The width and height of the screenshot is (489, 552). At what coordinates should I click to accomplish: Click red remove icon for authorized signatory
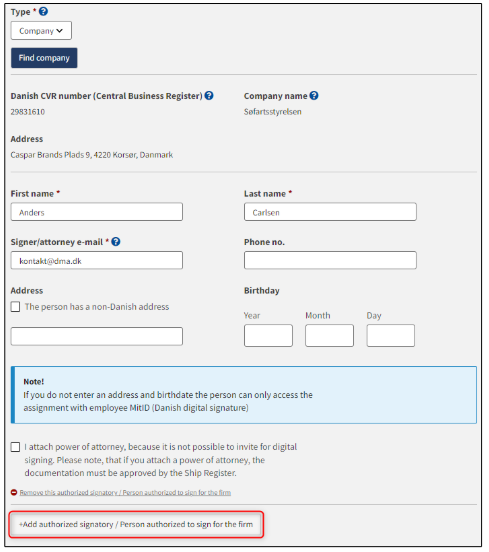pos(14,493)
